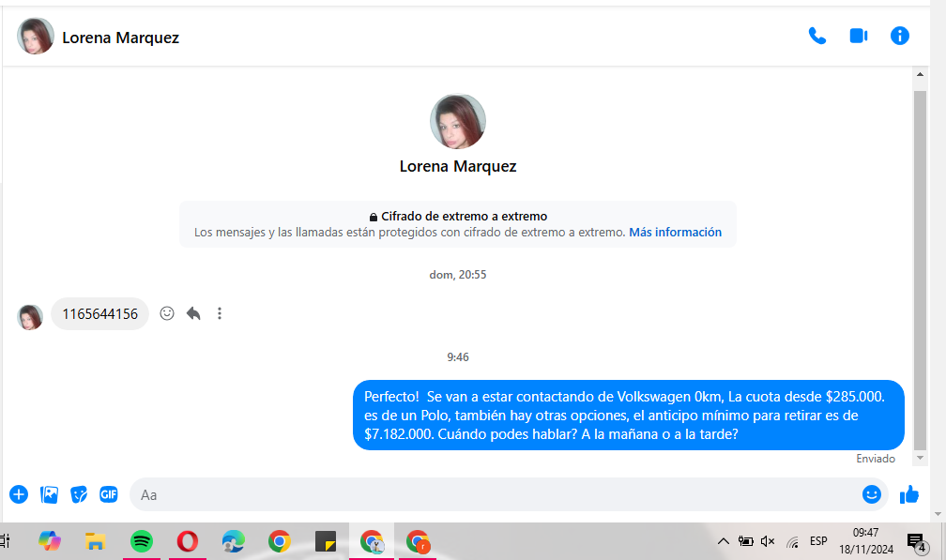Open the Más información link
The height and width of the screenshot is (560, 946).
(x=675, y=233)
